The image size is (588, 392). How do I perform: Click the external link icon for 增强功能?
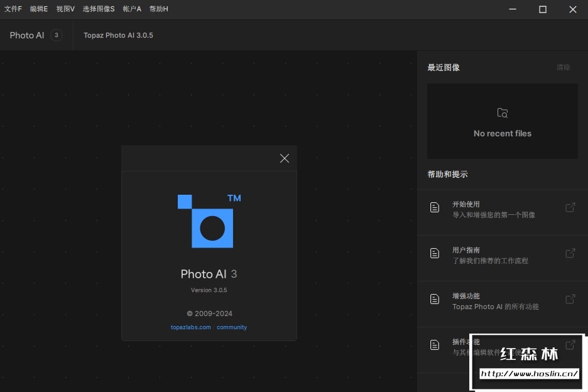coord(570,299)
